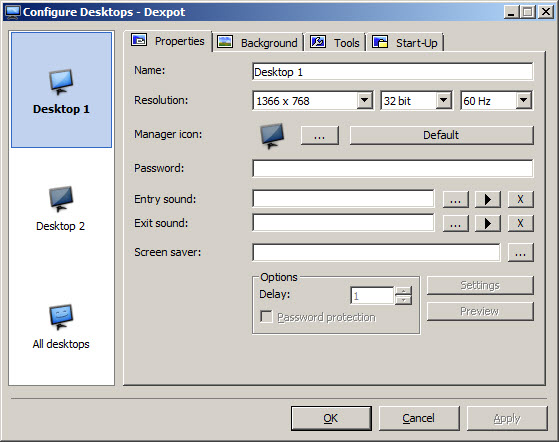This screenshot has width=559, height=442.
Task: Select the Desktop 1 icon in sidebar
Action: [61, 82]
